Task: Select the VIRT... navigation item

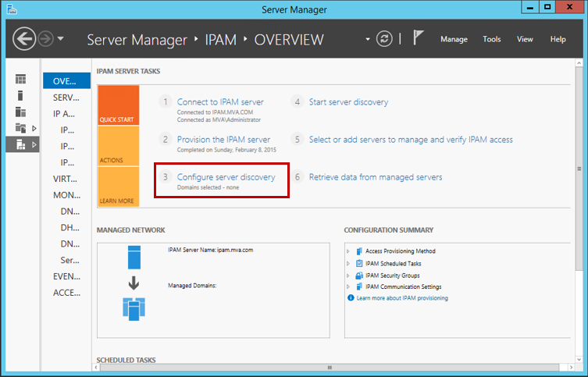Action: point(66,179)
